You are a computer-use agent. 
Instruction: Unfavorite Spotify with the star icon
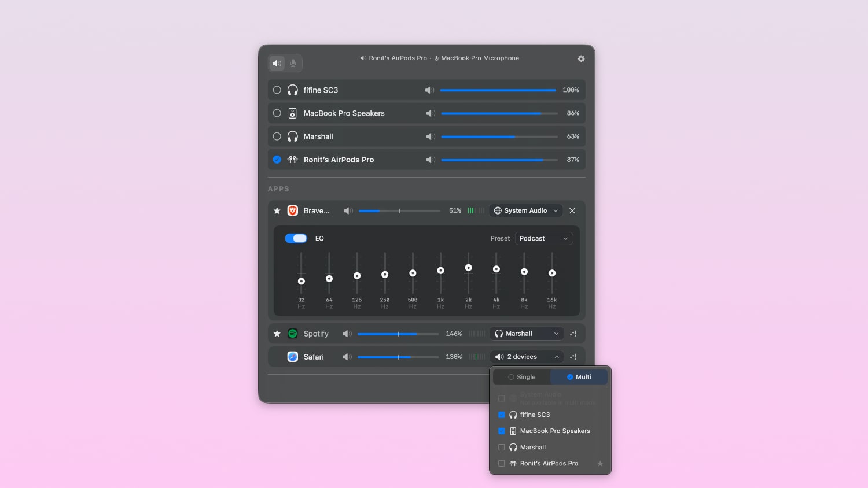pyautogui.click(x=277, y=334)
